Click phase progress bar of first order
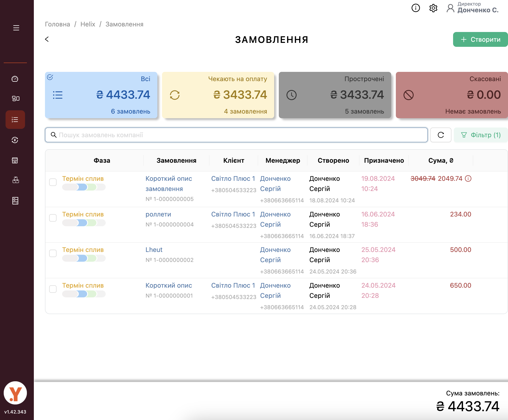The image size is (508, 420). pos(84,187)
